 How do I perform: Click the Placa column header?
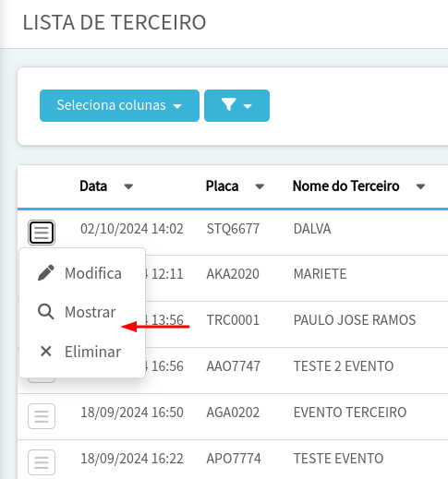pyautogui.click(x=222, y=186)
